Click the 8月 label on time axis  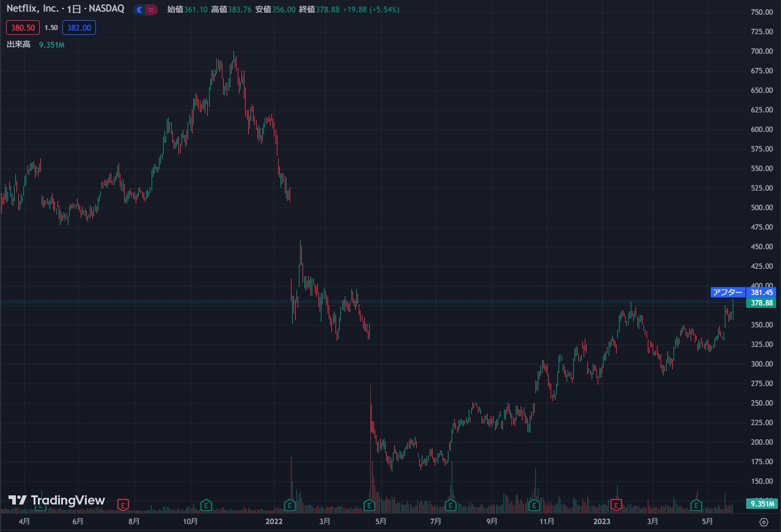click(x=134, y=522)
